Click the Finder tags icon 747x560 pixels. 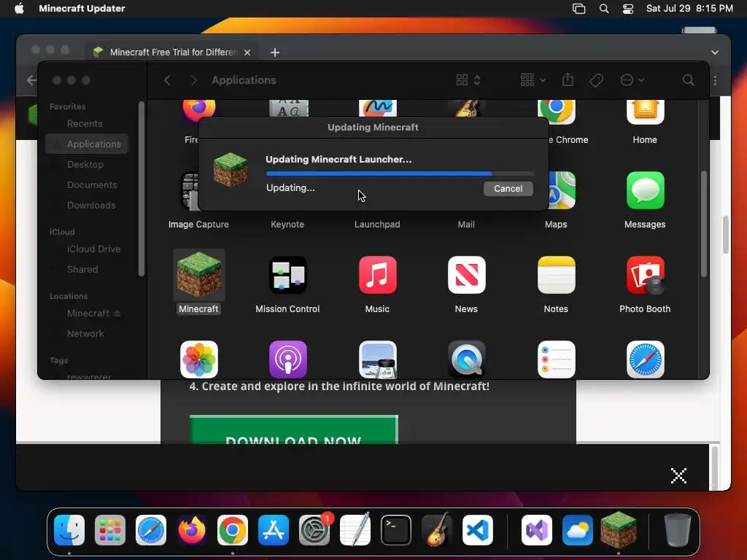596,80
